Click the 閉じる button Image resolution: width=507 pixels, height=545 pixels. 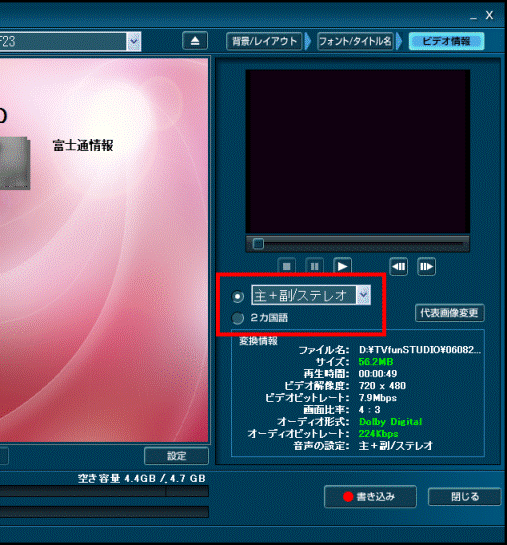pos(465,497)
